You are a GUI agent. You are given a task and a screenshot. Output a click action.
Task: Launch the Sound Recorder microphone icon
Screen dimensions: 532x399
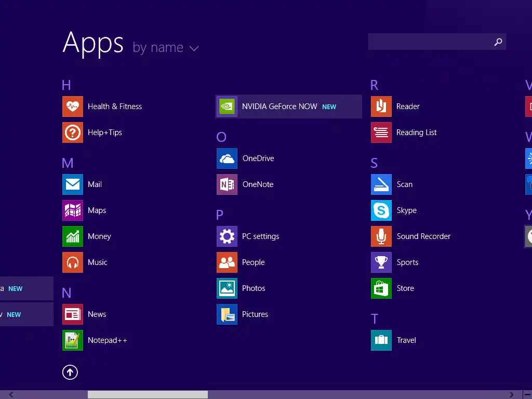click(x=381, y=236)
